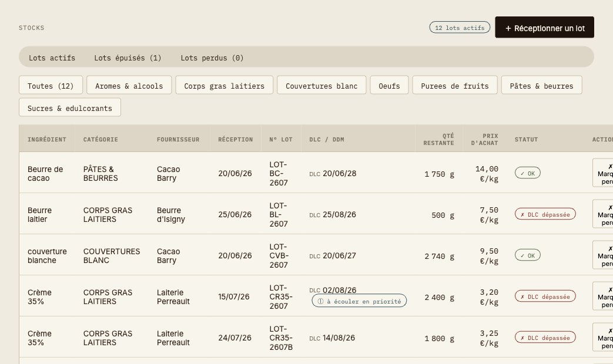Open the Lots perdus (0) tab

212,58
